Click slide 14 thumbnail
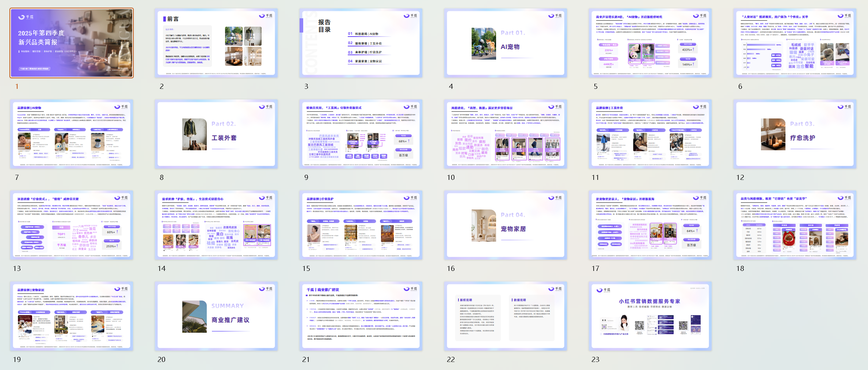Screen dimensions: 868x370 click(x=216, y=225)
